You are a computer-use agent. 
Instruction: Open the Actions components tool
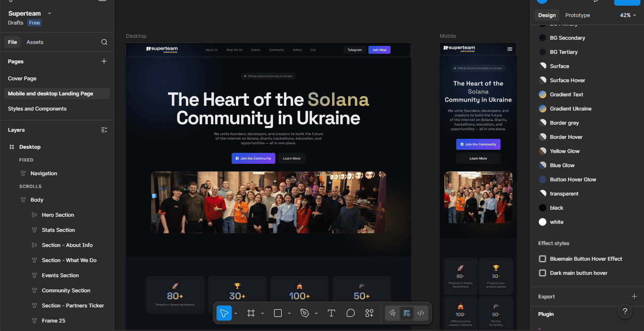point(369,313)
